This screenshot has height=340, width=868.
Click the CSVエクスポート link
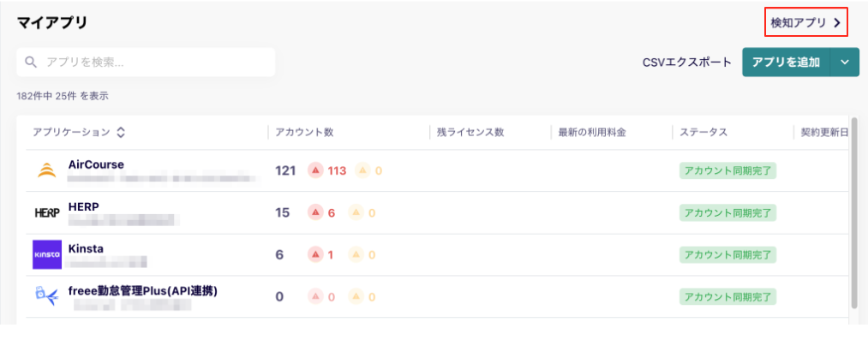tap(687, 63)
